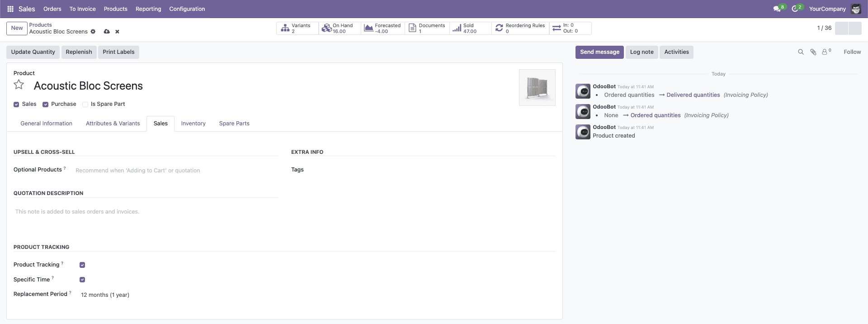Switch to Attributes & Variants tab

pos(113,124)
